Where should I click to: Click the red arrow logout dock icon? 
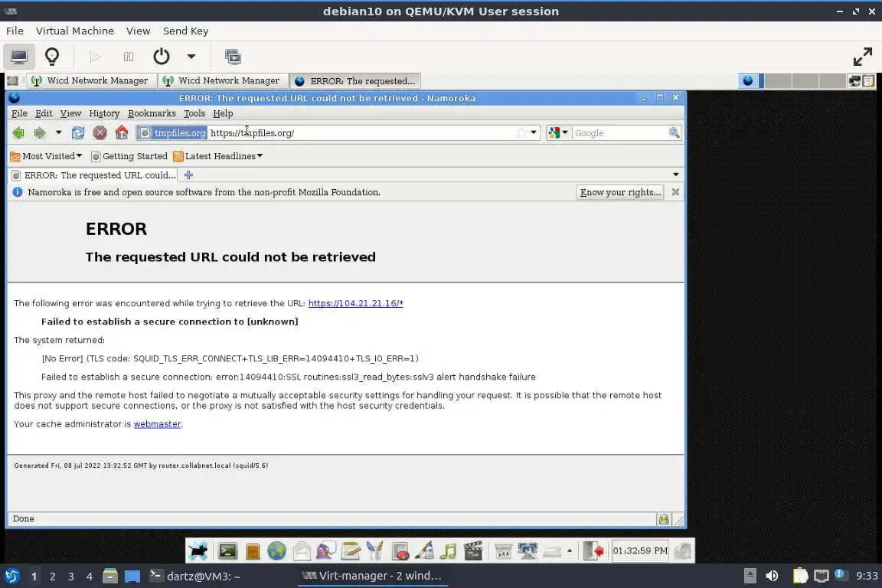(594, 550)
